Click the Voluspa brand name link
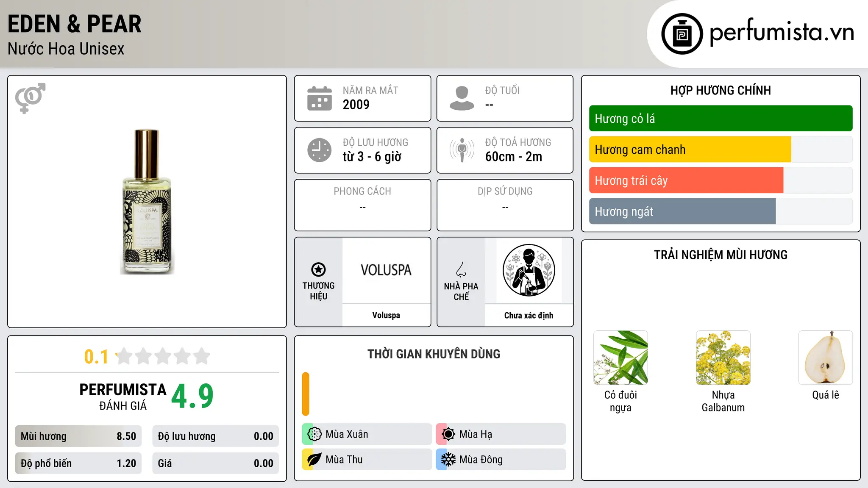Image resolution: width=868 pixels, height=488 pixels. [386, 315]
